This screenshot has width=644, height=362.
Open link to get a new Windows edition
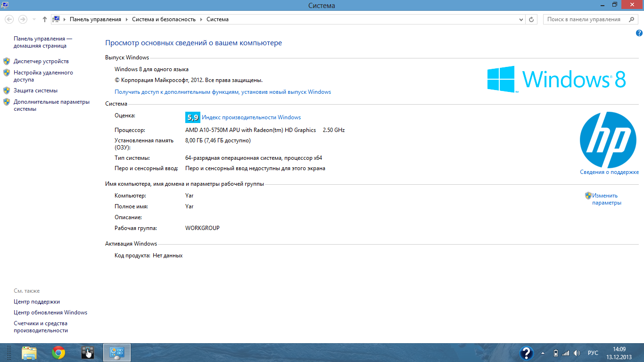coord(223,92)
